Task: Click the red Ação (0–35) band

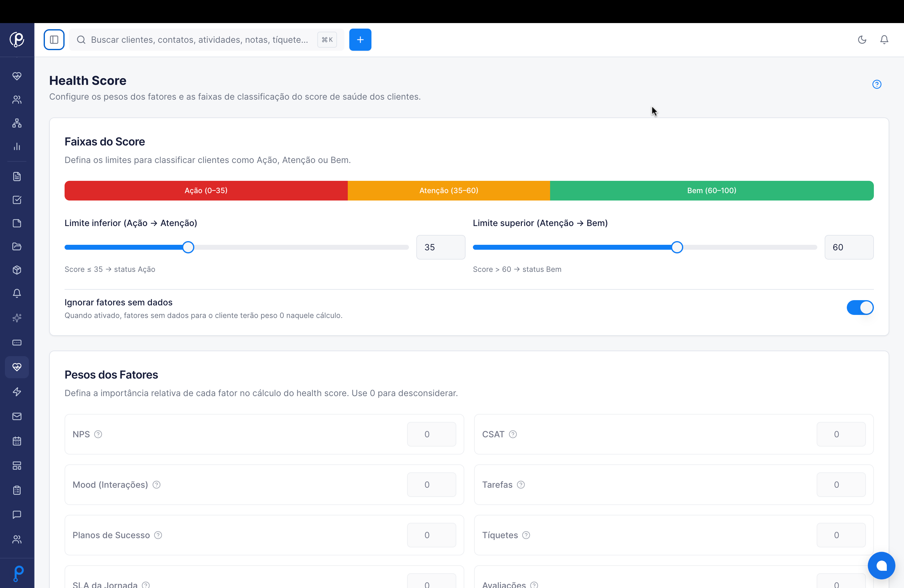Action: tap(206, 191)
